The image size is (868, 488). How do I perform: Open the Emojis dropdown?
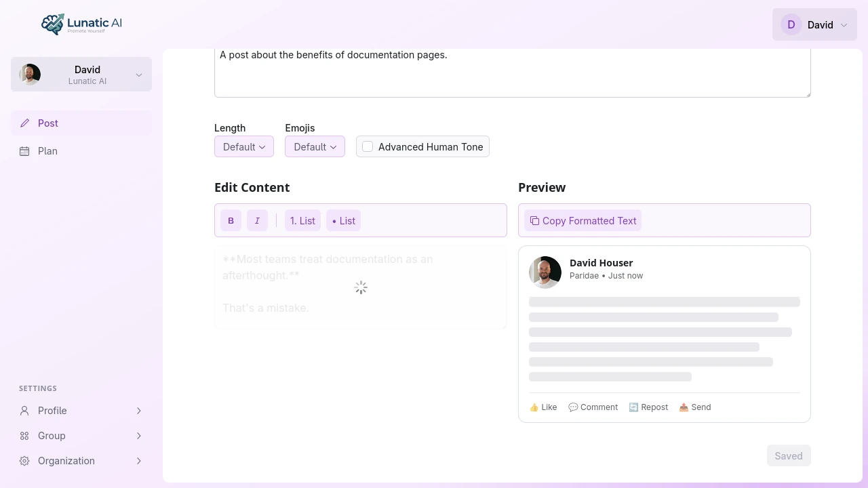click(315, 146)
